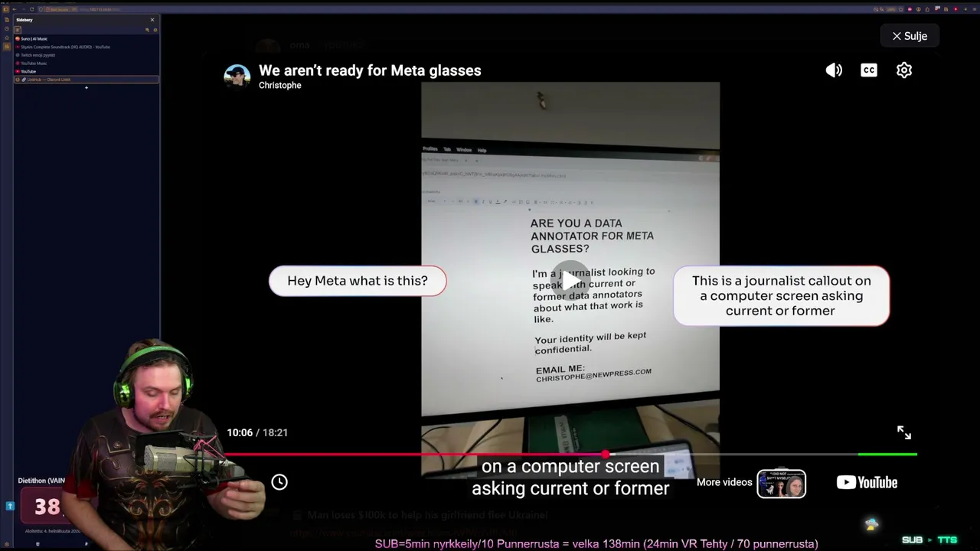Open video settings gear in the player
980x551 pixels.
pos(904,70)
